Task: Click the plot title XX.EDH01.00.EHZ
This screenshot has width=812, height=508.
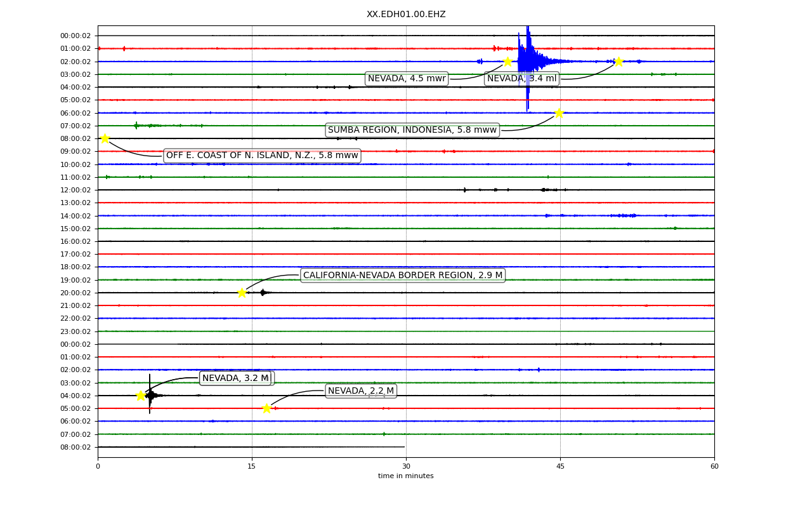Action: click(x=406, y=15)
